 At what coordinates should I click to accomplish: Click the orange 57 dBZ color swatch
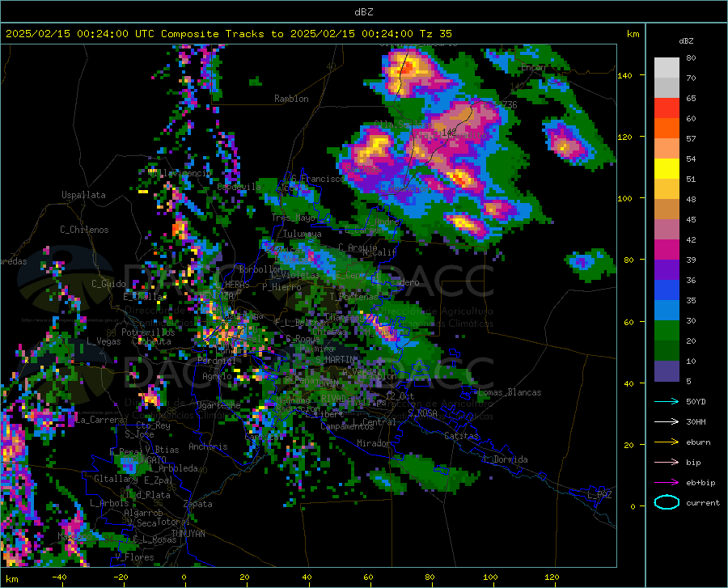click(x=667, y=129)
